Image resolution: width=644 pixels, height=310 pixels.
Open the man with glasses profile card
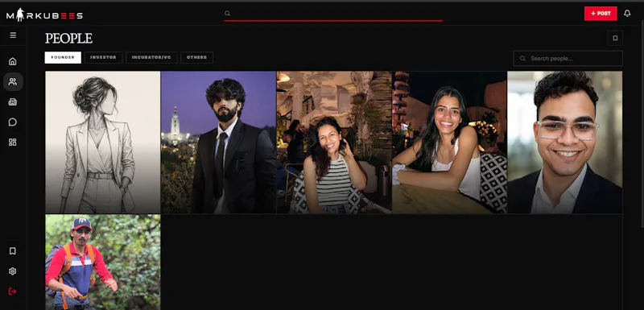point(565,142)
